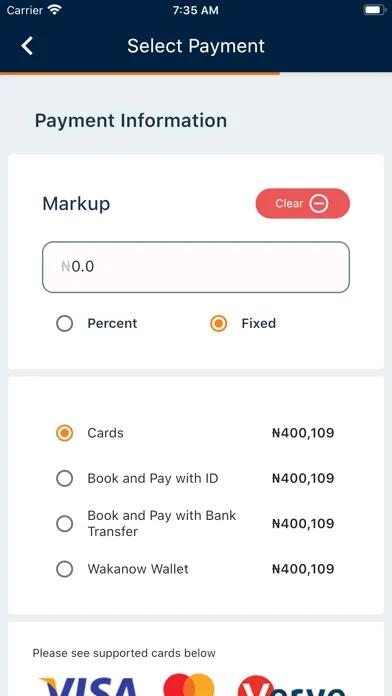Image resolution: width=392 pixels, height=696 pixels.
Task: Tap the orange checkout progress bar
Action: [140, 73]
